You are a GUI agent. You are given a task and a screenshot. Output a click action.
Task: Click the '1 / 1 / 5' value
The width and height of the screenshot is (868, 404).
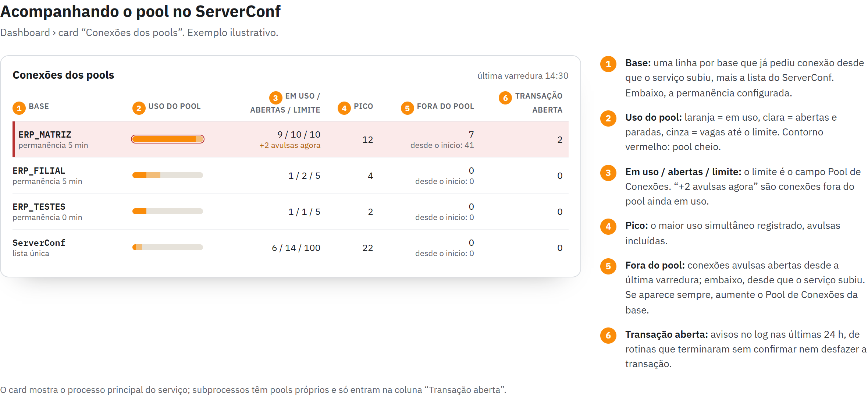point(304,212)
